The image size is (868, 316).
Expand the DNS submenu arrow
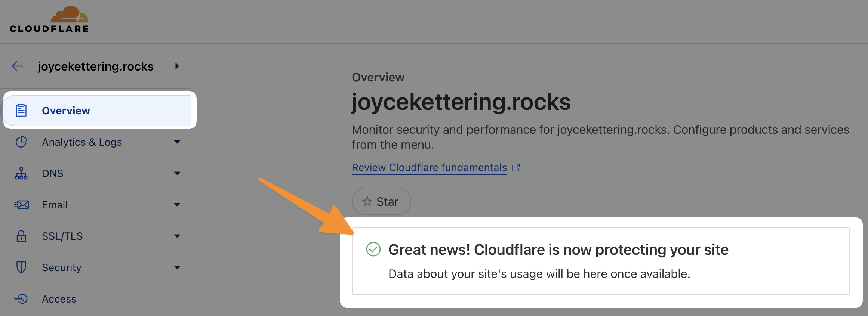coord(177,173)
